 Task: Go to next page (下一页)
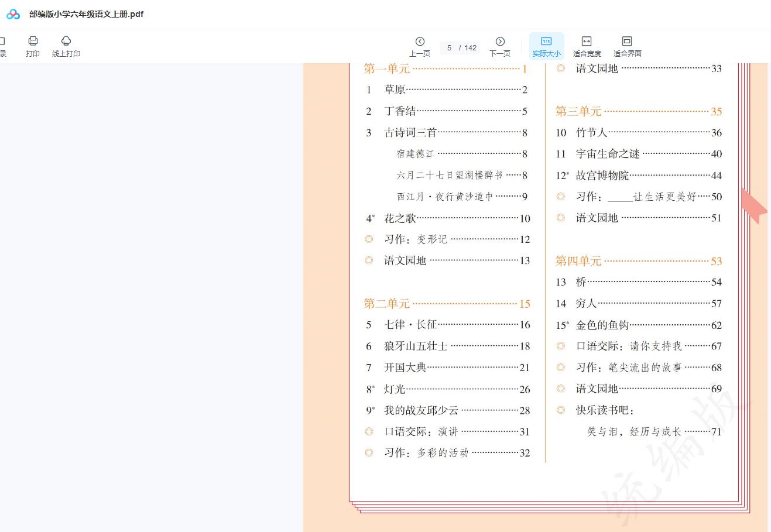[500, 46]
